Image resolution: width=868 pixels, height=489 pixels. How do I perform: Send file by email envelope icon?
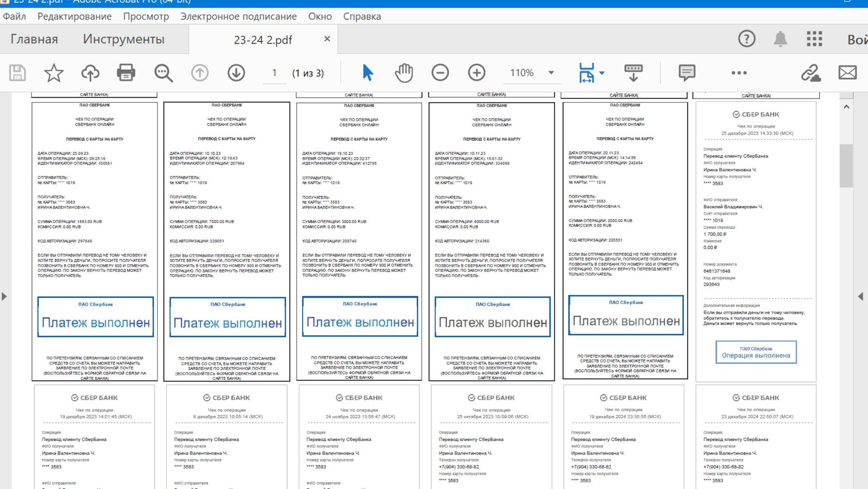point(847,73)
